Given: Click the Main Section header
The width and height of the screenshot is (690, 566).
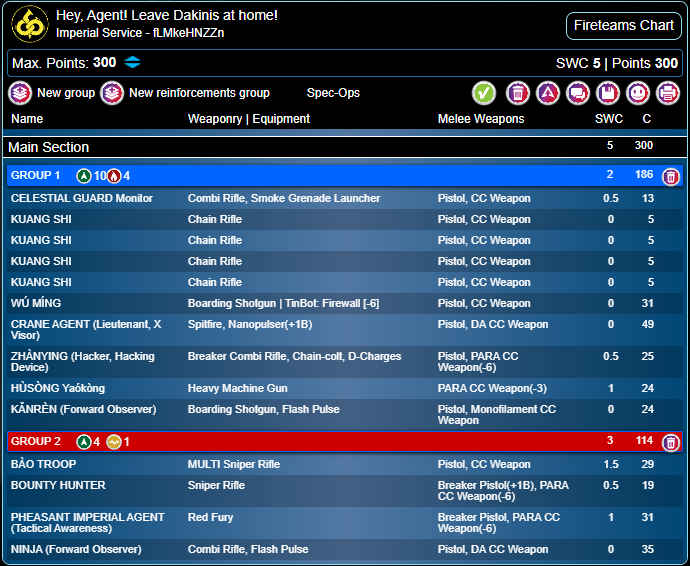Looking at the screenshot, I should tap(345, 147).
